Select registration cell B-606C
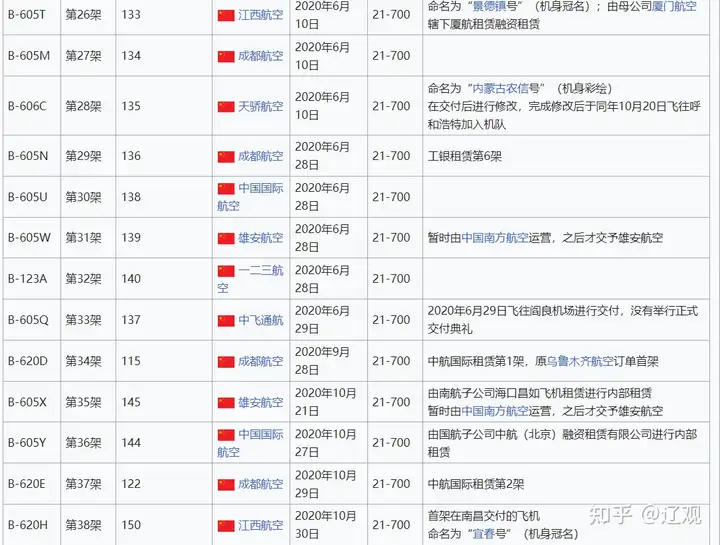The width and height of the screenshot is (720, 545). [x=32, y=106]
